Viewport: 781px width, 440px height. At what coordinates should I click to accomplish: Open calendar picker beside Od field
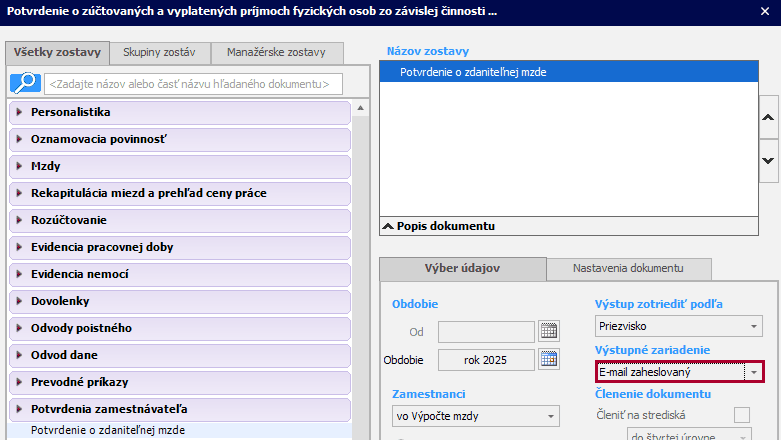pyautogui.click(x=548, y=332)
